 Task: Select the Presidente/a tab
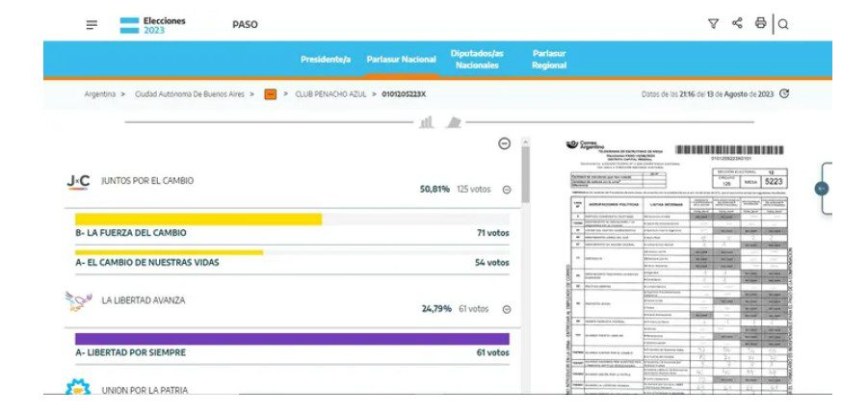pos(326,60)
